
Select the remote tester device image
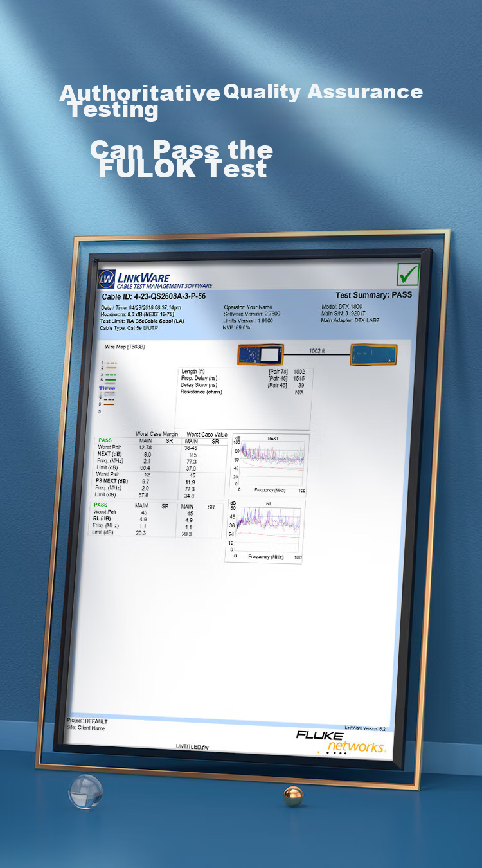(x=373, y=355)
